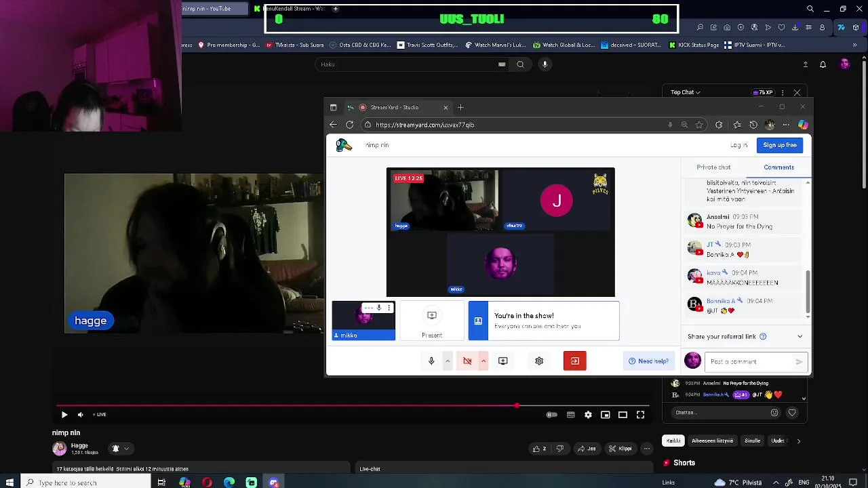
Task: Turn on the camera in StreamYard
Action: (x=467, y=361)
